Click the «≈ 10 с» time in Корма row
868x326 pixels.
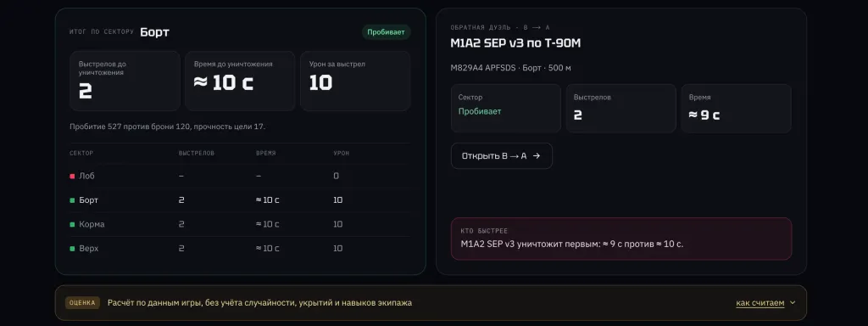click(x=267, y=224)
